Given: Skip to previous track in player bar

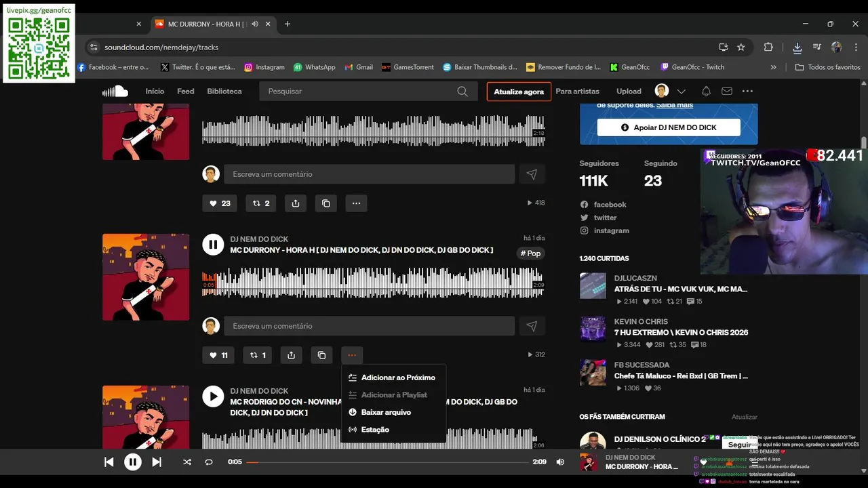Looking at the screenshot, I should (108, 462).
